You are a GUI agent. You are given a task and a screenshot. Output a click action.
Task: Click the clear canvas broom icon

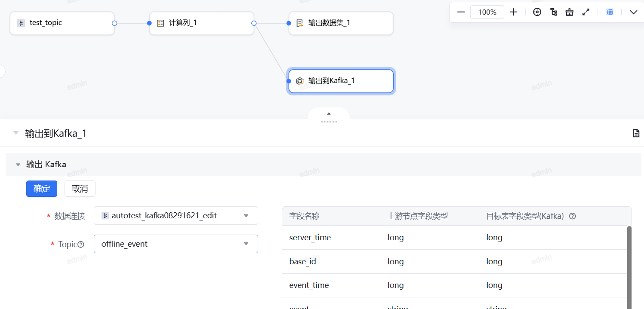pos(570,12)
